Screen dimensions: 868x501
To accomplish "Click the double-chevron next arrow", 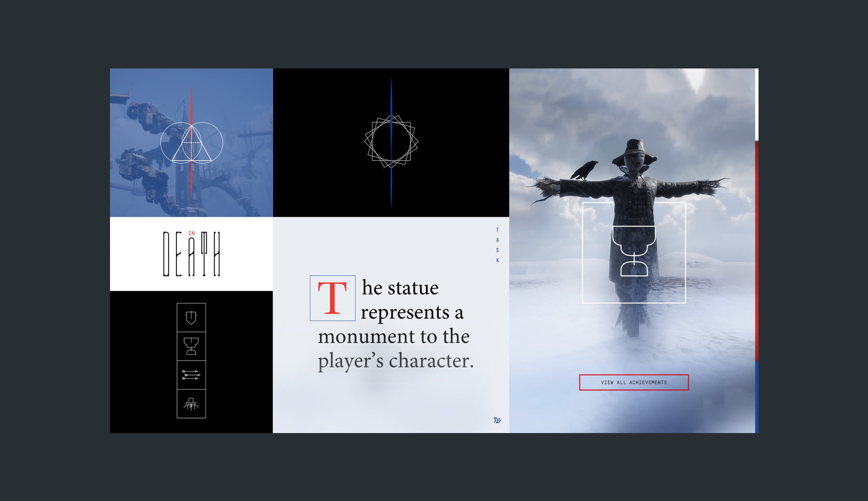I will click(x=497, y=420).
